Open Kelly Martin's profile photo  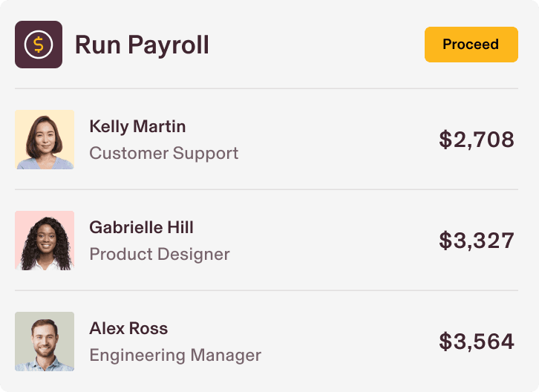coord(45,140)
